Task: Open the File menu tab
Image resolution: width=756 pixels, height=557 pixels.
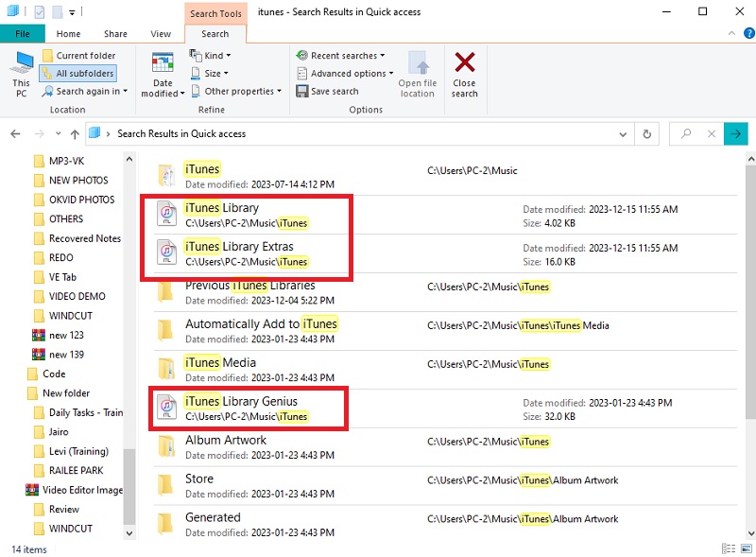Action: pos(22,34)
